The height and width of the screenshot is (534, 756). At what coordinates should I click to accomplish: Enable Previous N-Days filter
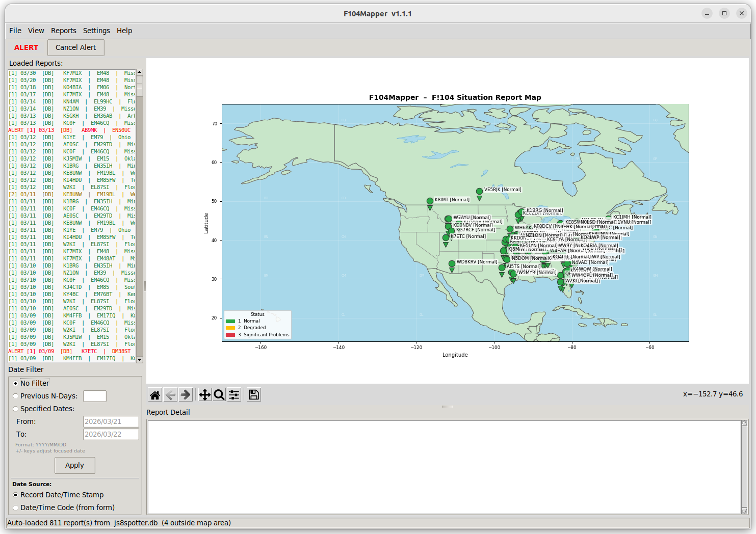click(16, 396)
